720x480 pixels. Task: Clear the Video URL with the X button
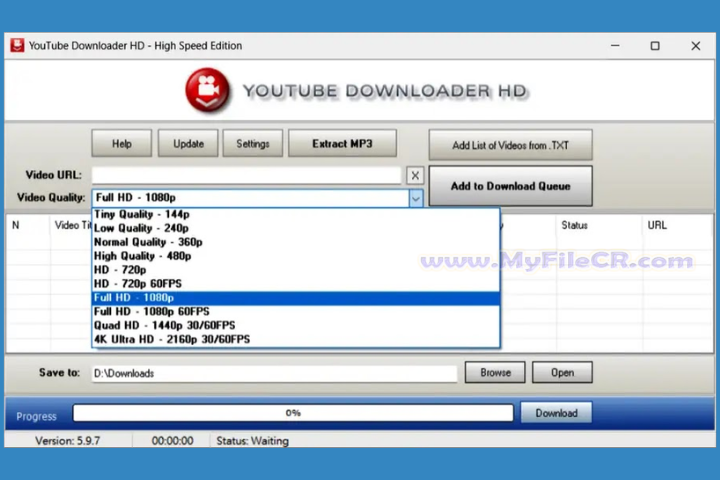tap(415, 175)
